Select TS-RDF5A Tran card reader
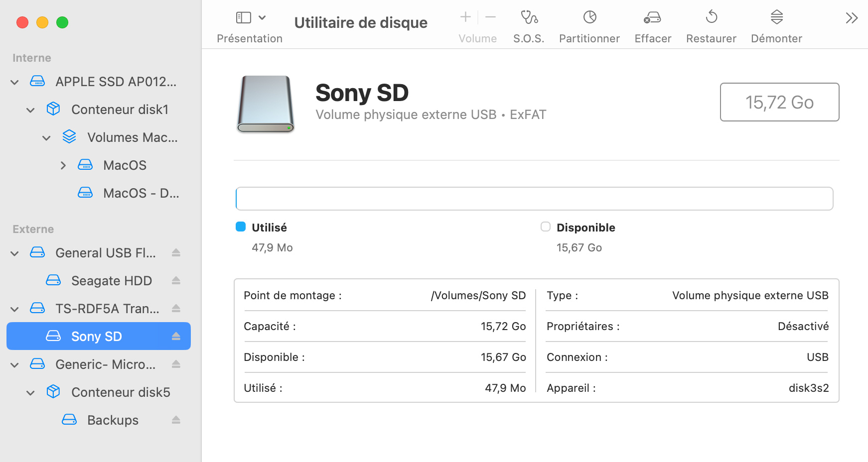The image size is (868, 462). [99, 309]
